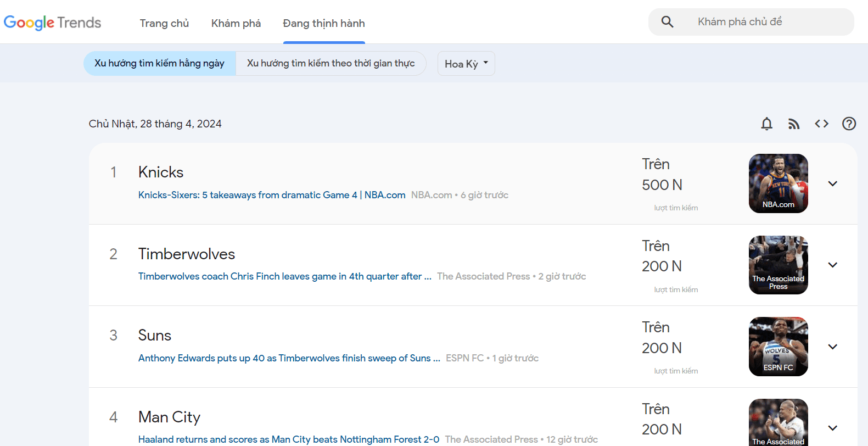The image size is (868, 446).
Task: Expand the Knicks trend row
Action: pyautogui.click(x=832, y=183)
